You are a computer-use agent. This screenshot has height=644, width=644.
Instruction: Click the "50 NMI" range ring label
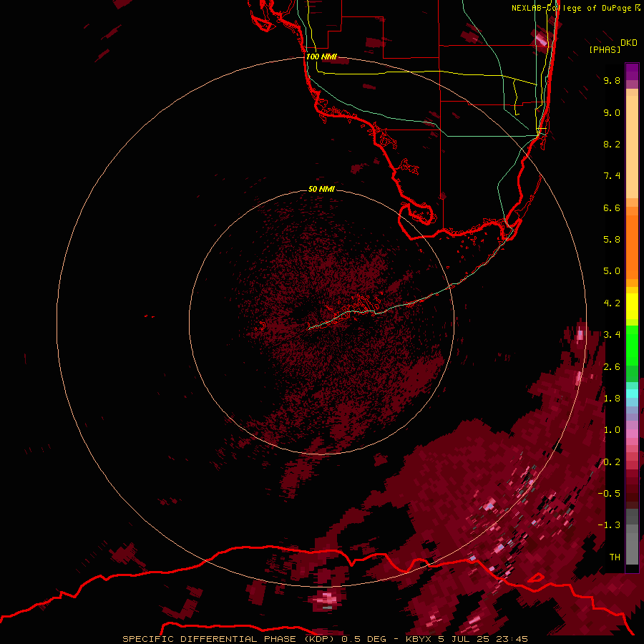pos(321,189)
